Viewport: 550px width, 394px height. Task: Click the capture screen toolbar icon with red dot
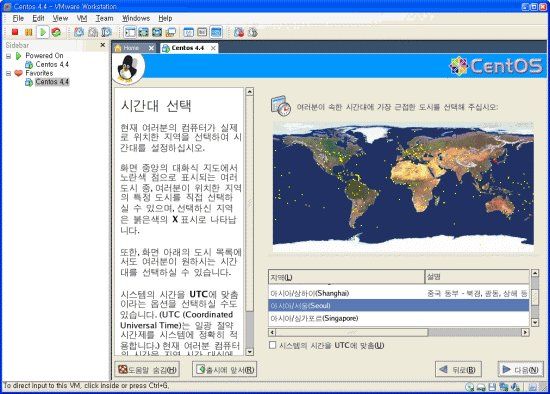coord(239,32)
